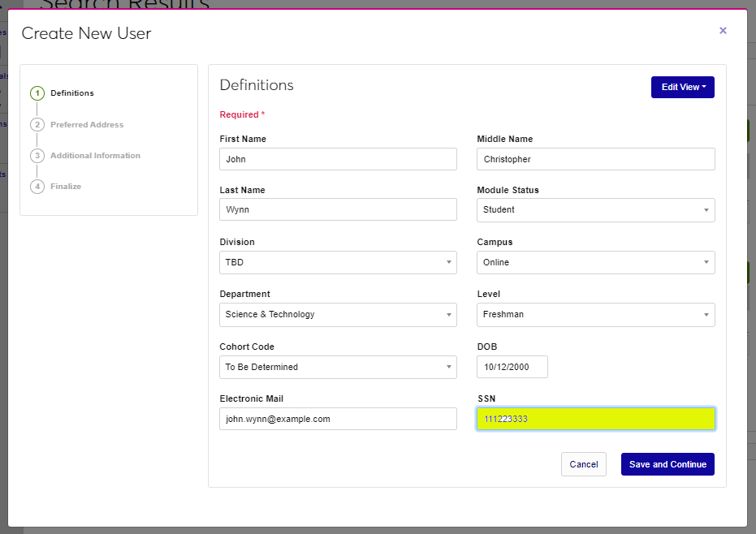Open the Edit View dropdown button
The width and height of the screenshot is (756, 534).
coord(682,87)
